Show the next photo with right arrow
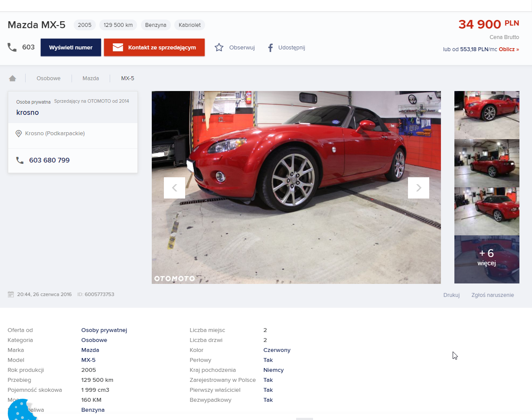This screenshot has width=532, height=420. point(418,188)
